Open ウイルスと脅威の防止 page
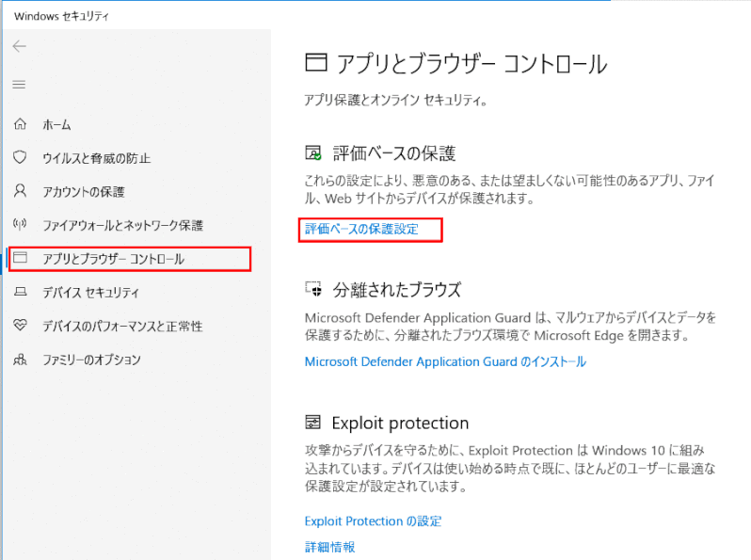Viewport: 751px width, 560px height. pos(97,158)
